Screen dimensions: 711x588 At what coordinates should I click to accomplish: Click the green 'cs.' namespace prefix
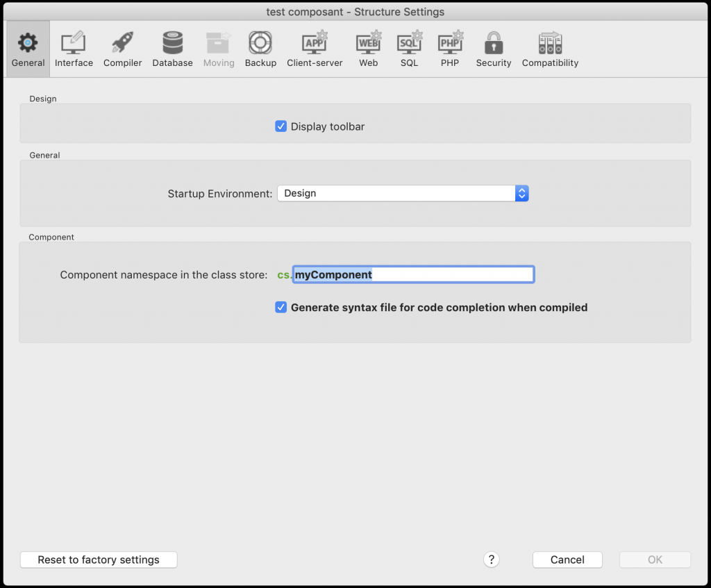click(284, 275)
